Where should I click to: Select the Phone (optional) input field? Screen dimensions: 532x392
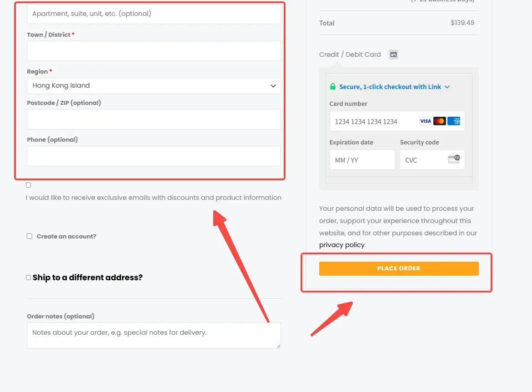[154, 156]
